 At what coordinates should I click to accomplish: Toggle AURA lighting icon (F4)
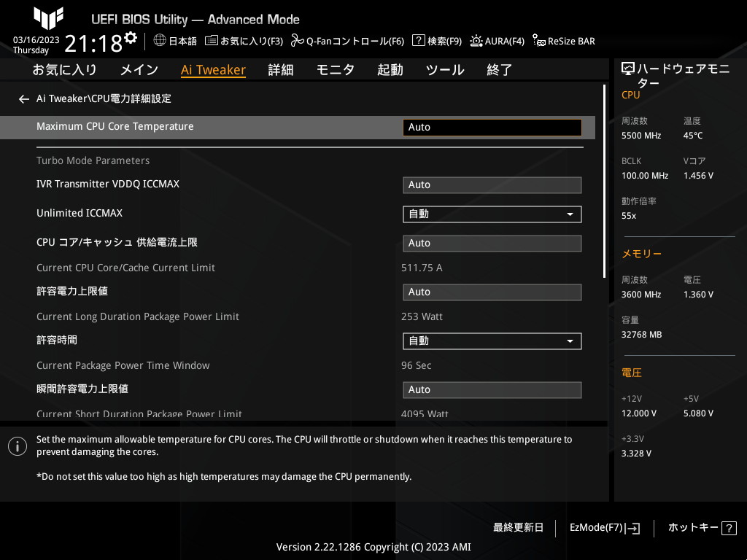pos(476,41)
